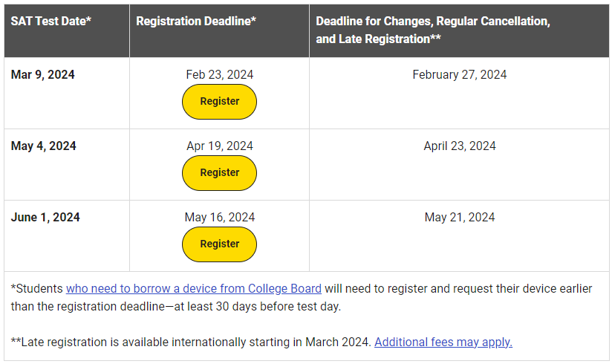Open 'who need to borrow a device' link

[x=194, y=288]
